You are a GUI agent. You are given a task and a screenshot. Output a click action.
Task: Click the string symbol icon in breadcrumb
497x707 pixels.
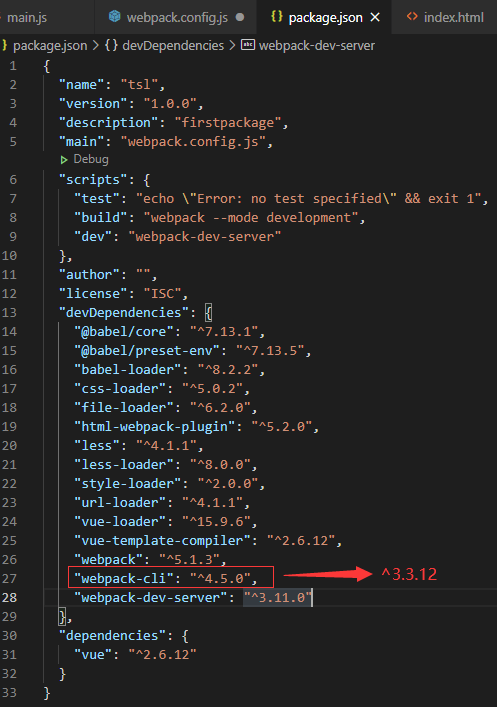click(x=248, y=45)
